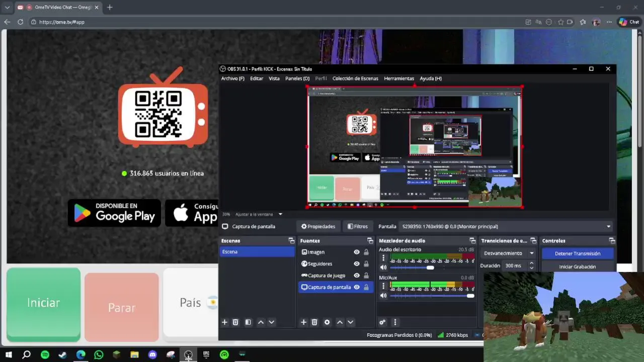
Task: Open Google Play download badge
Action: pos(114,213)
